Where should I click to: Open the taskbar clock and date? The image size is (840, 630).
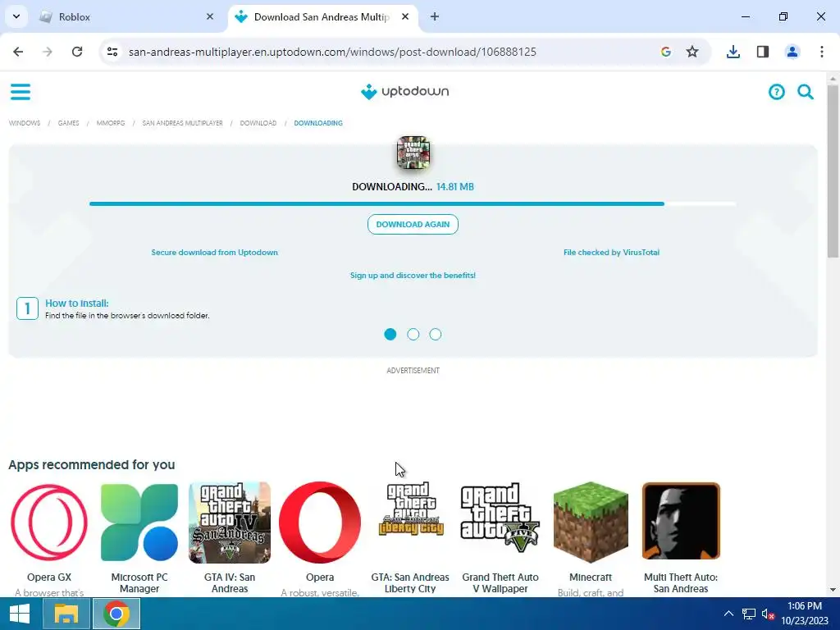804,614
